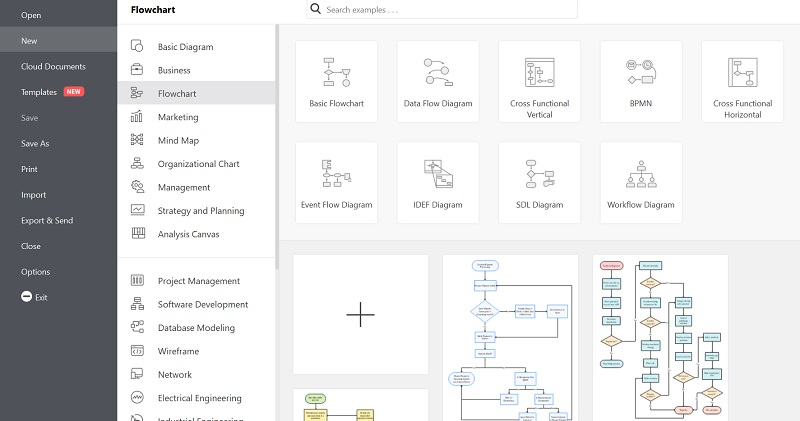The image size is (800, 421).
Task: Select the Database Modeling text label
Action: click(196, 328)
